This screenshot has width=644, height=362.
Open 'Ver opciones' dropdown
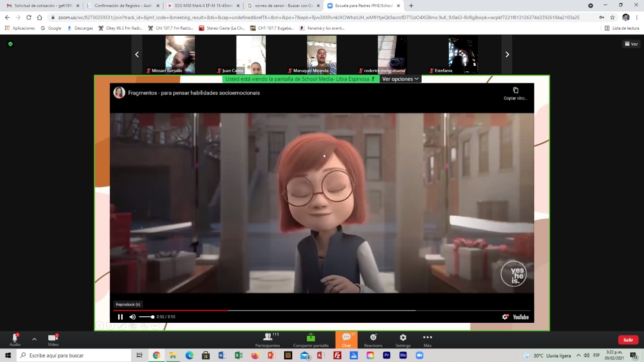[400, 79]
